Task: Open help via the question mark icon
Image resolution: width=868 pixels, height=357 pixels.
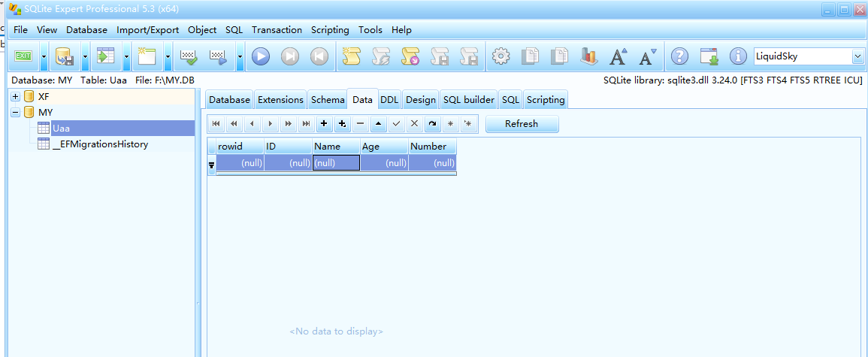Action: (x=680, y=56)
